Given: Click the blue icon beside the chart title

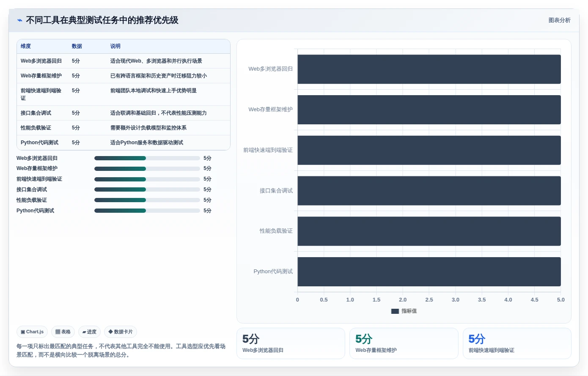Looking at the screenshot, I should (x=19, y=20).
